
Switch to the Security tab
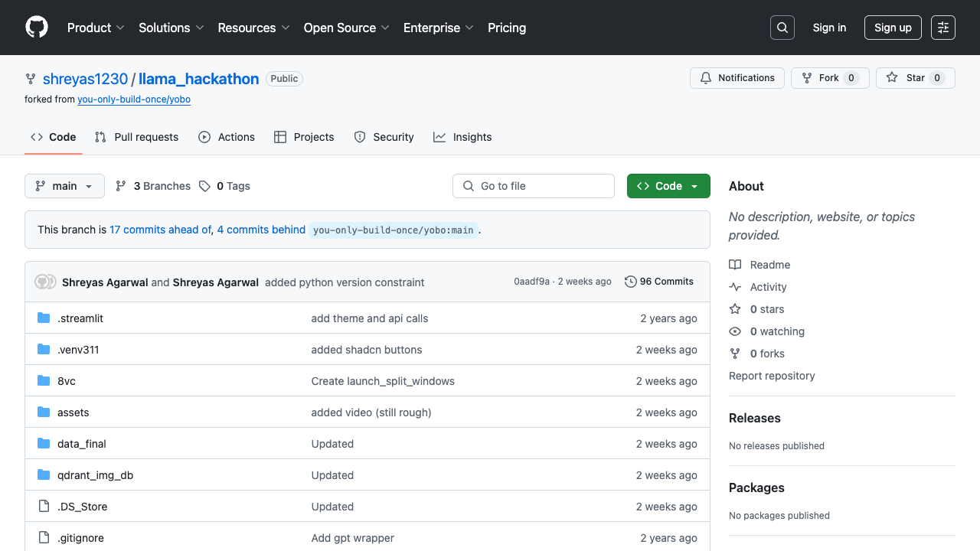click(x=384, y=137)
